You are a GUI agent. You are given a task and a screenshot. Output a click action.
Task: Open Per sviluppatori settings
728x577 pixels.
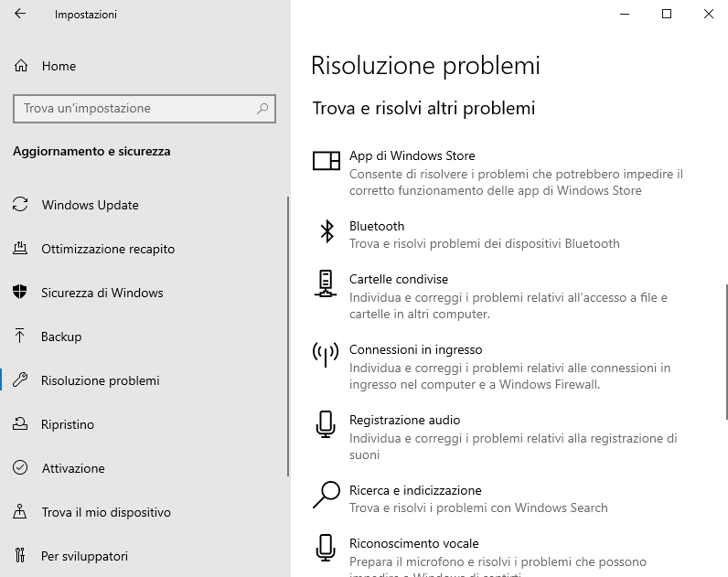pos(84,556)
